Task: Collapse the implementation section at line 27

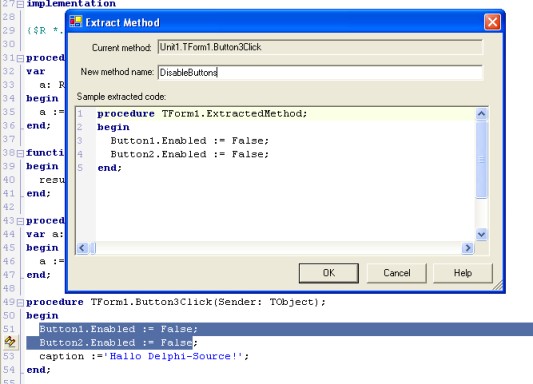Action: coord(20,4)
